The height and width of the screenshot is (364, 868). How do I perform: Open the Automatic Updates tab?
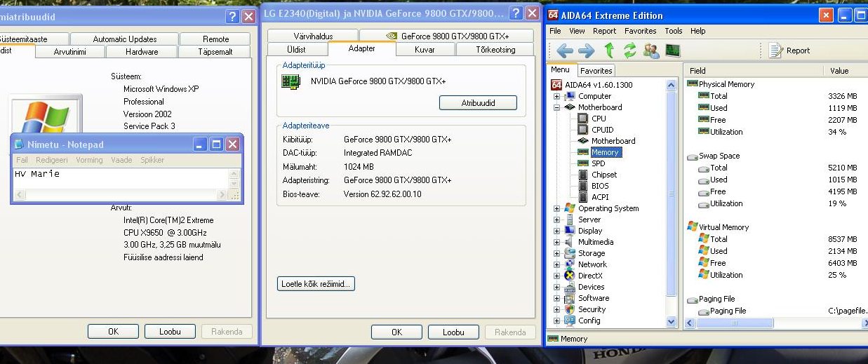click(125, 39)
